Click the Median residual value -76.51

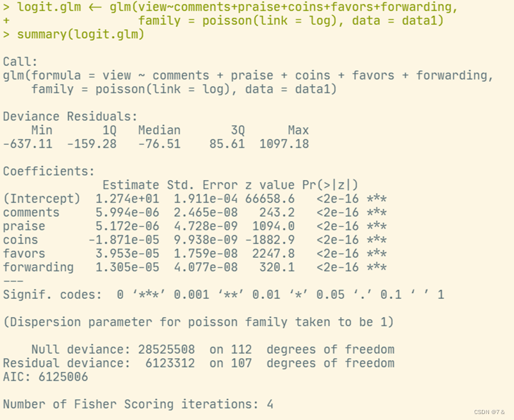(159, 144)
